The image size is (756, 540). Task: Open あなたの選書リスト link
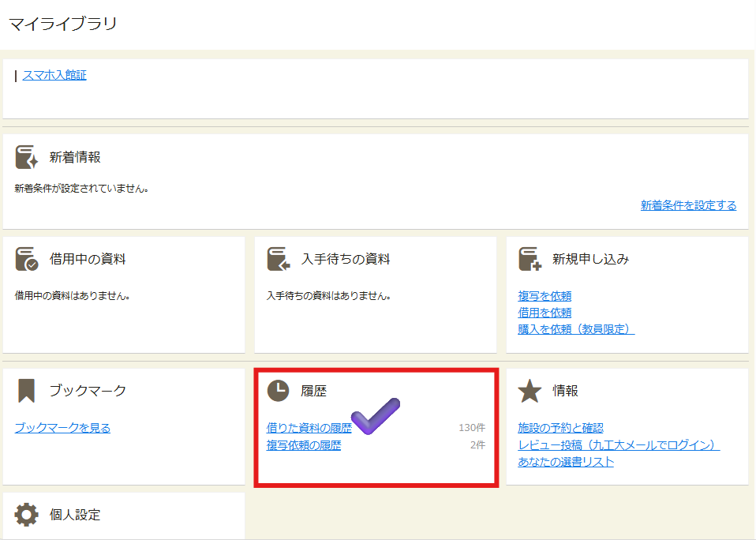click(566, 462)
